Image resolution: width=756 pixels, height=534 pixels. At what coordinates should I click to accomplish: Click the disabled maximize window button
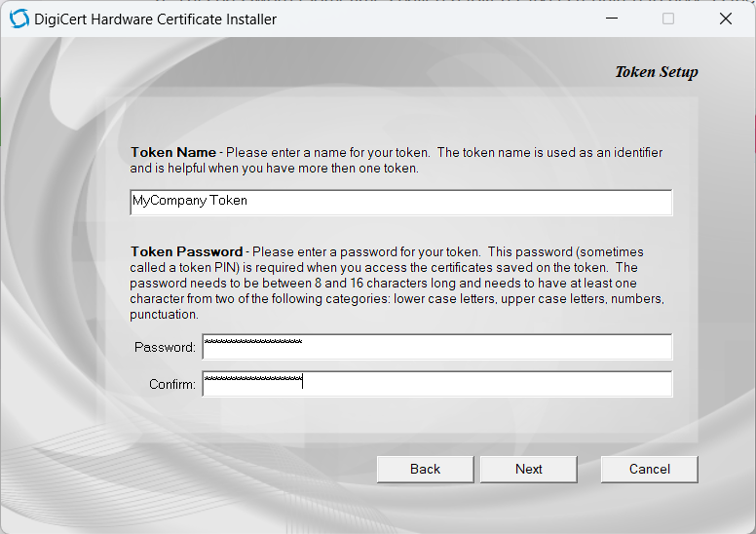click(x=668, y=19)
